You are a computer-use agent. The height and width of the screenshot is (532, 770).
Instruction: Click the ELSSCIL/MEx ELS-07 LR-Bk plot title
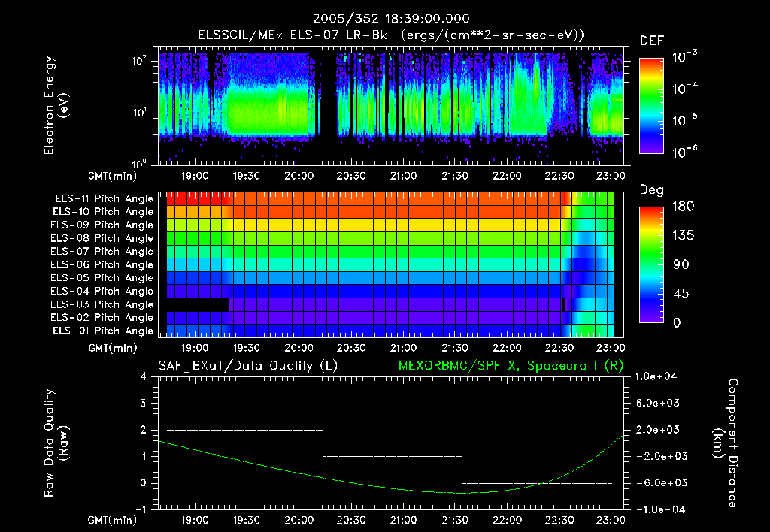point(391,35)
